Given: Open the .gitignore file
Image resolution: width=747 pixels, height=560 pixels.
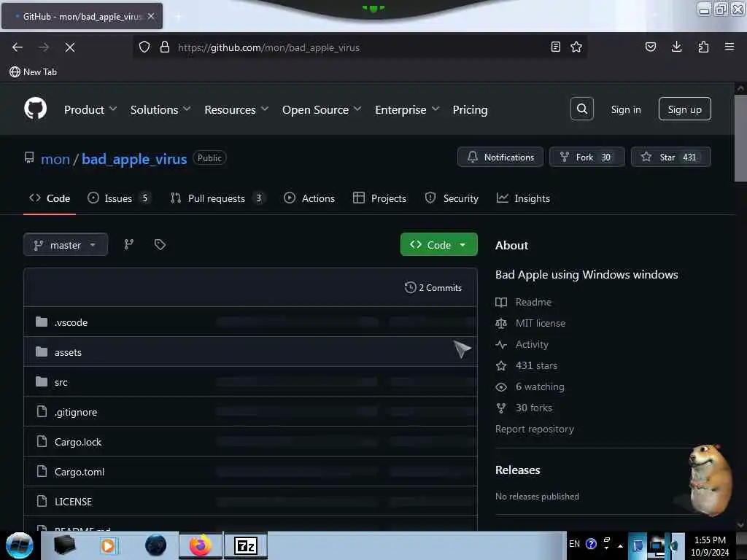Looking at the screenshot, I should (76, 413).
